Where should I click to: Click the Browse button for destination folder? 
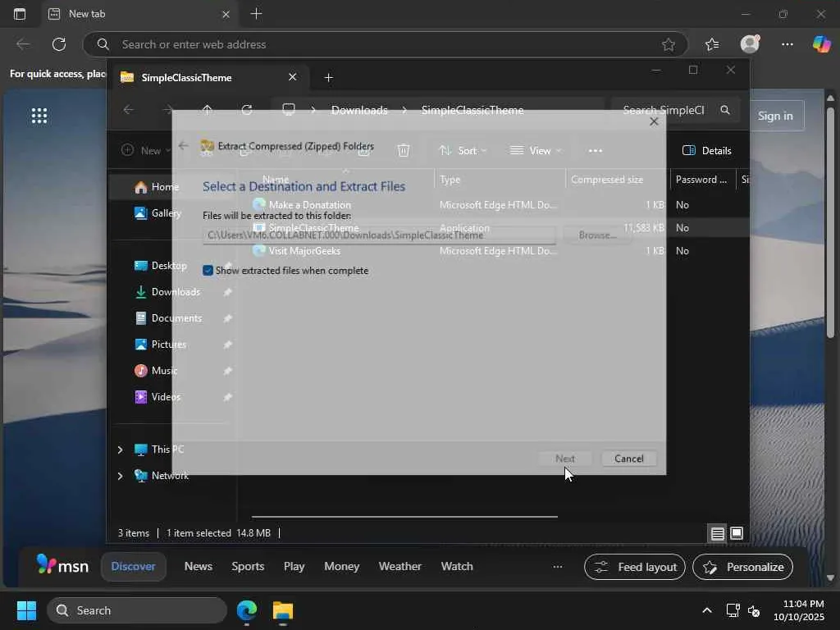coord(596,235)
